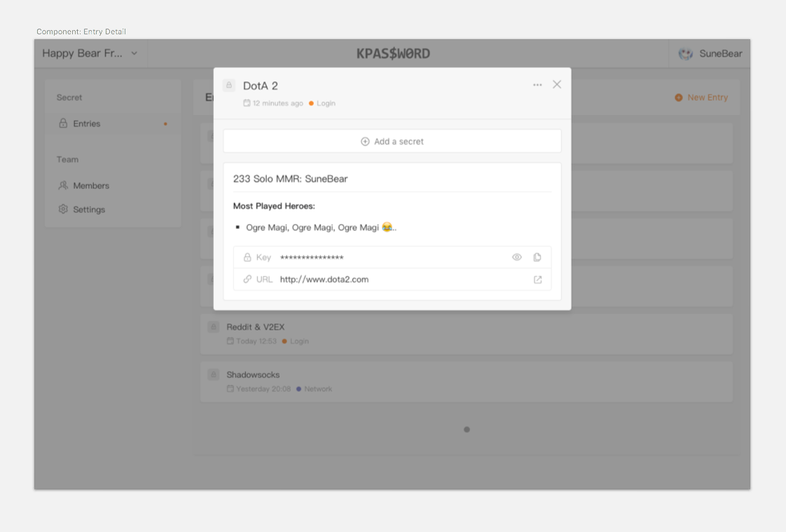Open the Shadowsocks entry
Image resolution: width=786 pixels, height=532 pixels.
pyautogui.click(x=467, y=381)
